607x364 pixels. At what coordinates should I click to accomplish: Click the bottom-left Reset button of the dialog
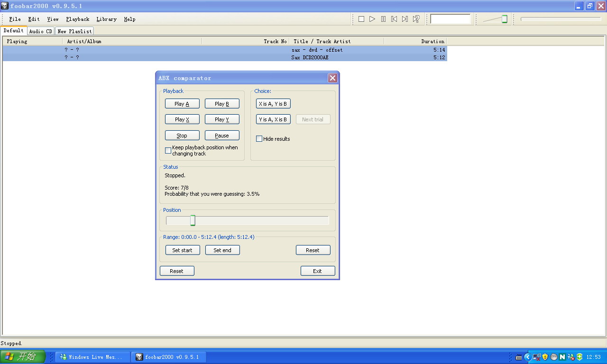pyautogui.click(x=177, y=271)
